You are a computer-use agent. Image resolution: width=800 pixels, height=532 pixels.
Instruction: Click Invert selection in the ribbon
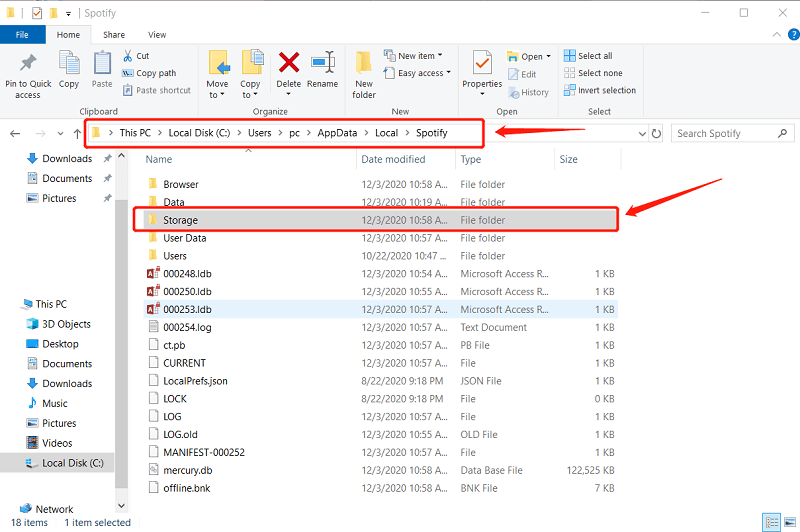click(600, 90)
